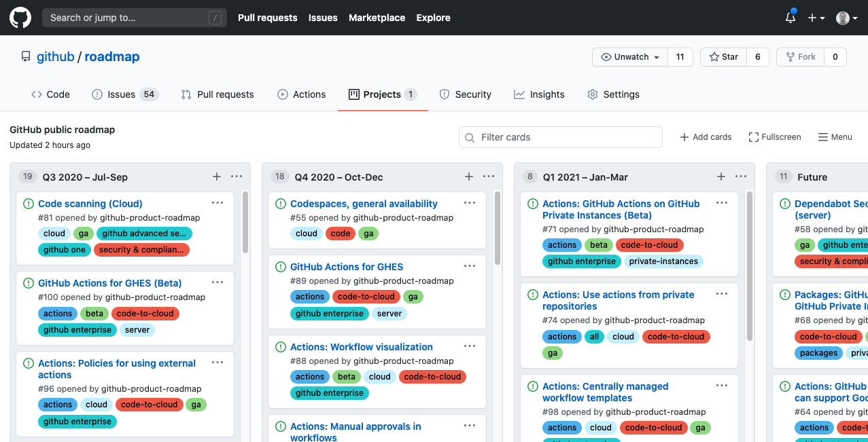Open the plus create-new dropdown in header
This screenshot has height=442, width=868.
[816, 18]
